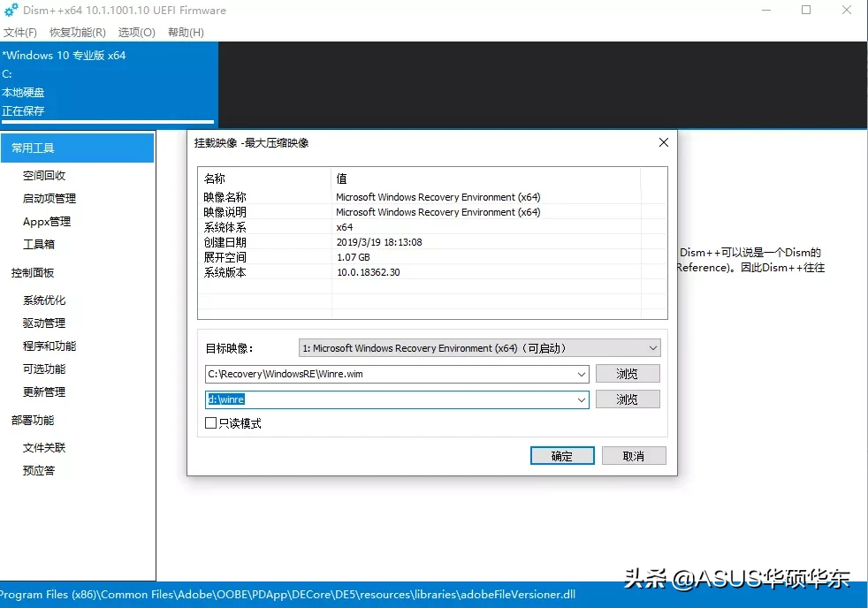This screenshot has width=868, height=608.
Task: Open the 帮助(H) menu
Action: (x=185, y=31)
